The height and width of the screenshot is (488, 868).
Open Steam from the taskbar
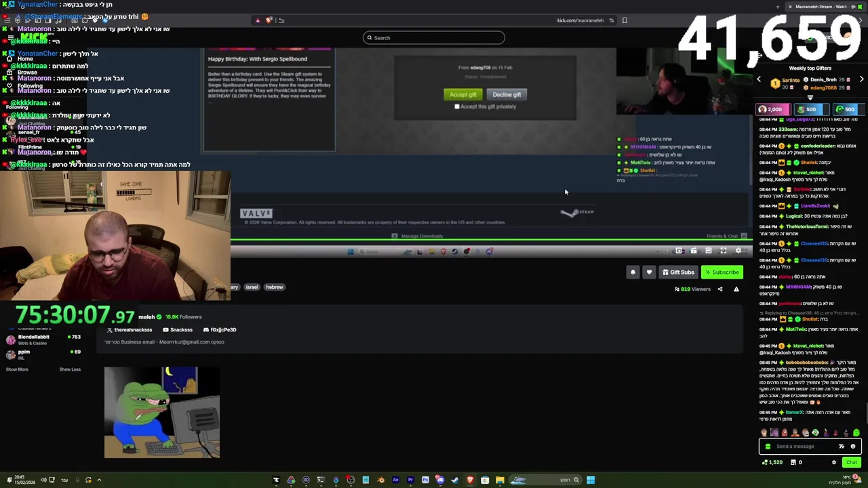click(455, 481)
